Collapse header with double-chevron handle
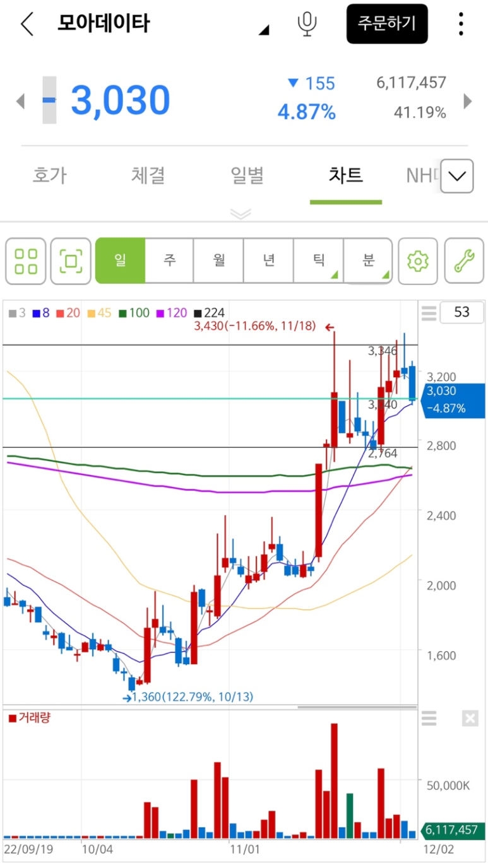The width and height of the screenshot is (488, 868). click(x=241, y=214)
